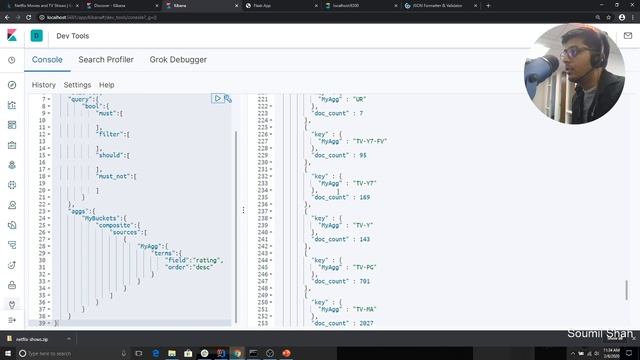Open console History
Image resolution: width=640 pixels, height=360 pixels.
(x=44, y=85)
